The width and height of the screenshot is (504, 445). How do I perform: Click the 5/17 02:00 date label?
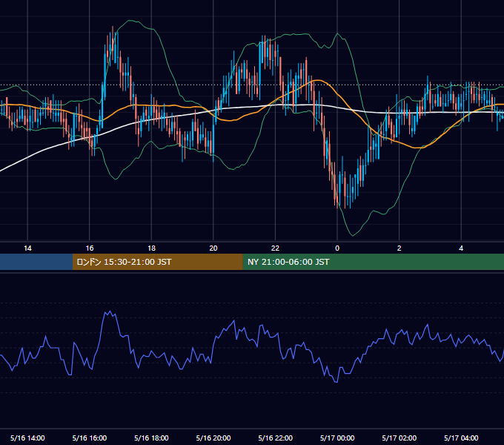point(399,438)
